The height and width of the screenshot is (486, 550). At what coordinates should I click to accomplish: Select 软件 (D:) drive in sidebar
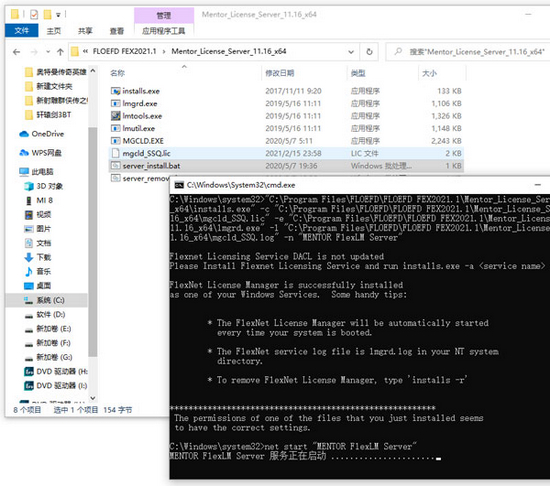coord(45,315)
